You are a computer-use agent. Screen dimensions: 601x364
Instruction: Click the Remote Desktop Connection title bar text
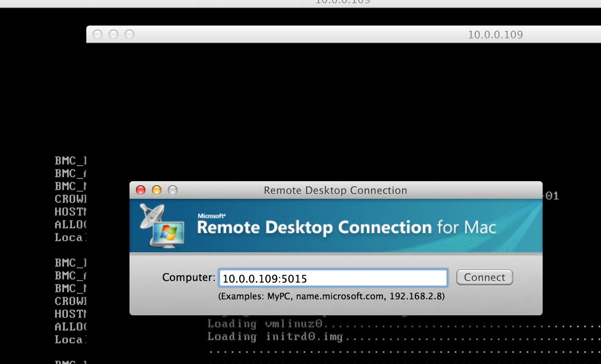[x=335, y=190]
